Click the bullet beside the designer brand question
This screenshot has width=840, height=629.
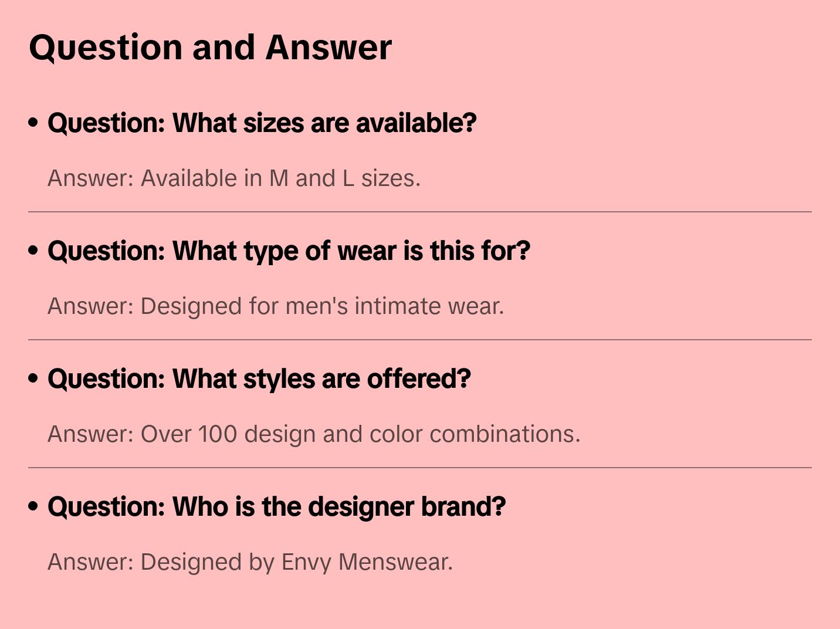33,507
